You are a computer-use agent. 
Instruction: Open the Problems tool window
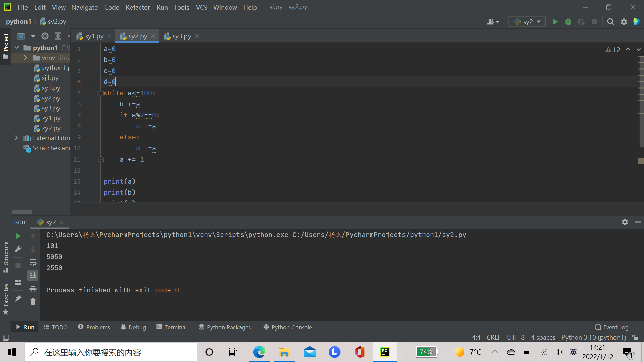tap(94, 327)
